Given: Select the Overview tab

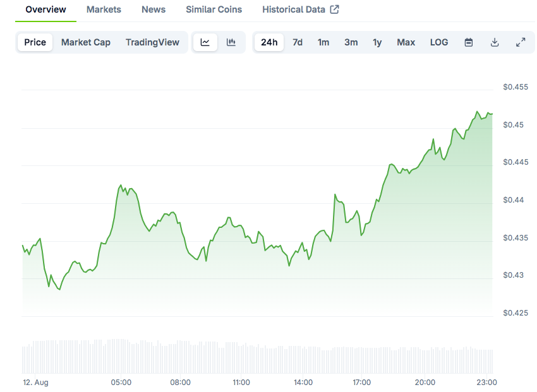Looking at the screenshot, I should point(45,9).
